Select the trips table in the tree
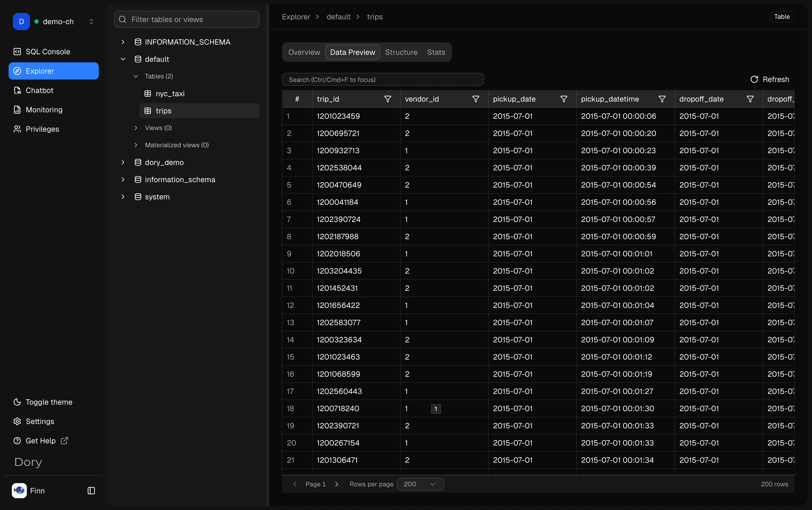This screenshot has height=510, width=812. point(199,111)
